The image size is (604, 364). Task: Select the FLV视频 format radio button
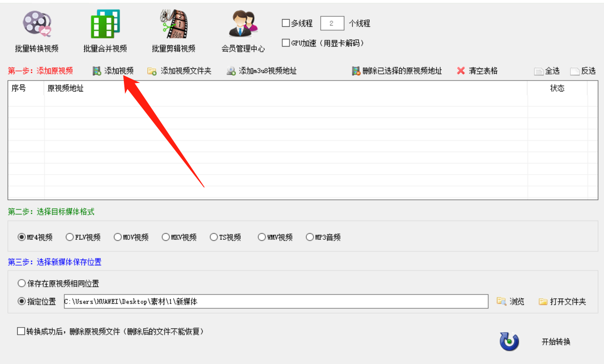(69, 237)
